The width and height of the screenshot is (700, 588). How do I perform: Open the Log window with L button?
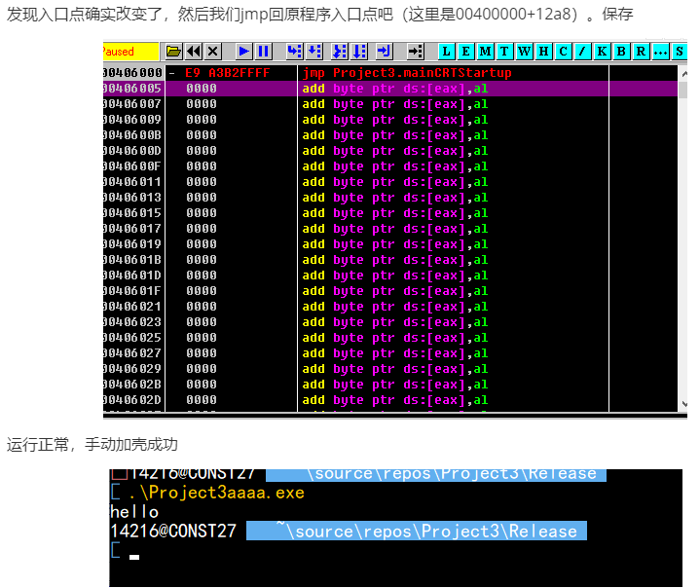(x=447, y=52)
